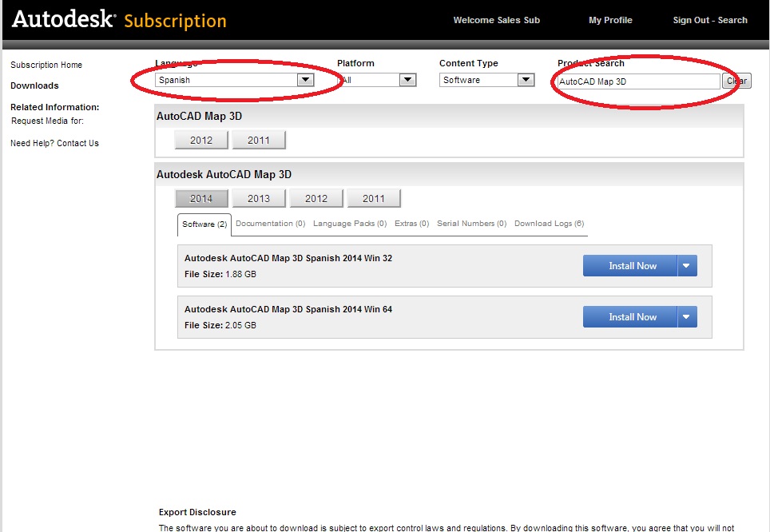
Task: Click Need Help? Contact Us link
Action: point(54,143)
